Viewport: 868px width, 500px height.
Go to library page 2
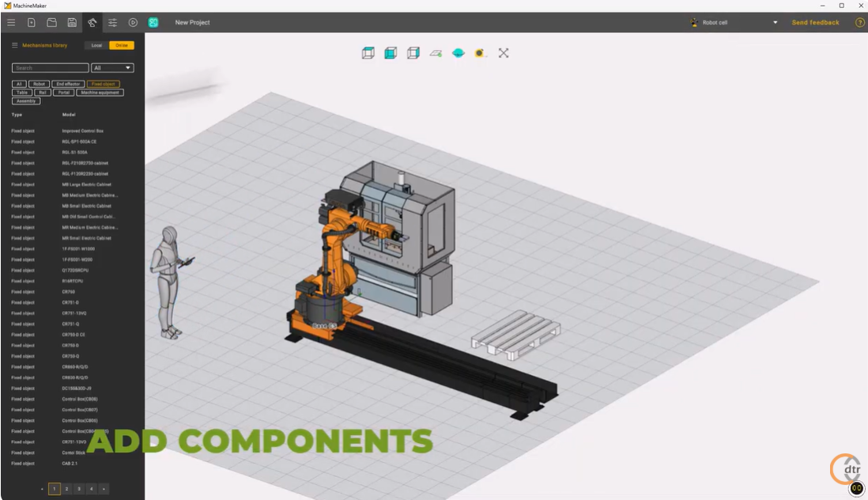pyautogui.click(x=66, y=489)
